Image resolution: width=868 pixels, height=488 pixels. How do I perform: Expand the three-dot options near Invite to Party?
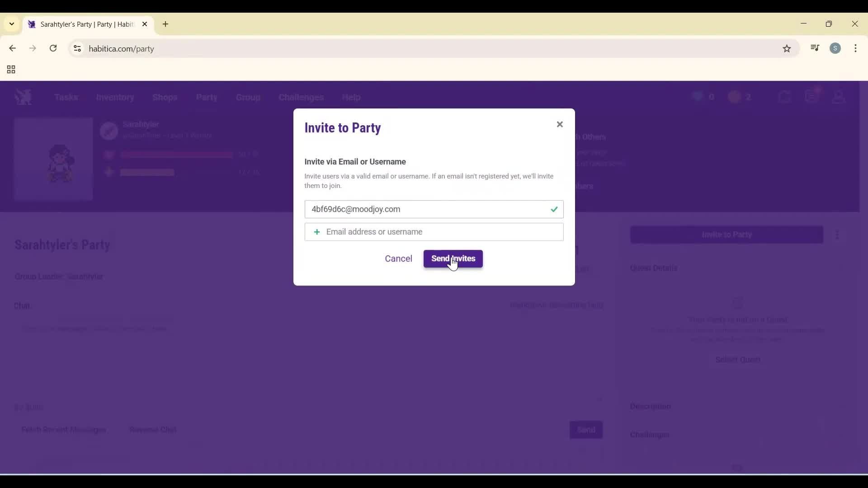pos(838,235)
